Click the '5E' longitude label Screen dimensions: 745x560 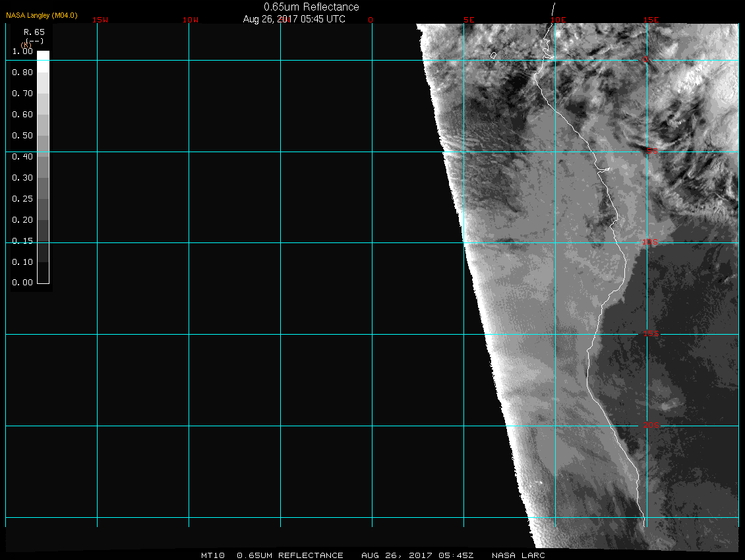469,20
